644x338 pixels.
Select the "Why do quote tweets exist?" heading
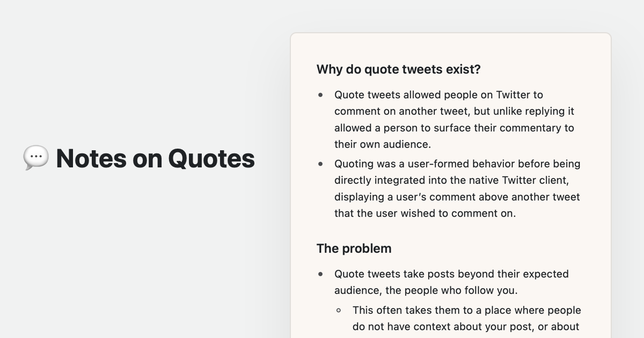point(398,69)
